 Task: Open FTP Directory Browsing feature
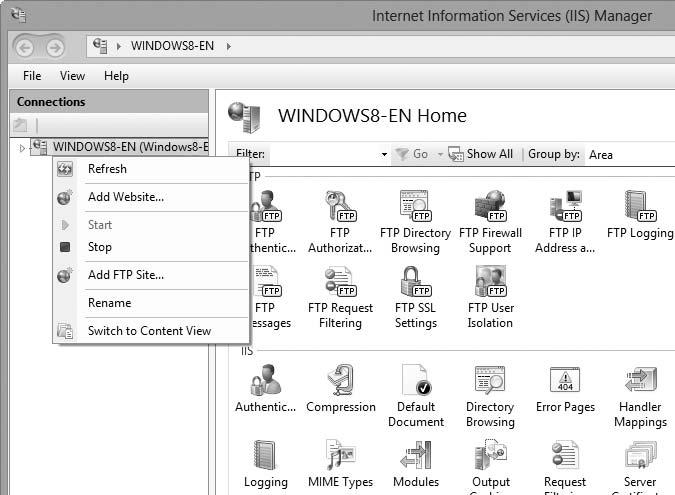(x=415, y=222)
